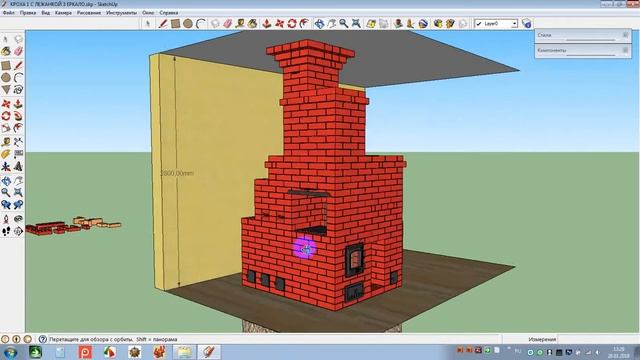640x360 pixels.
Task: Click the Next view tool
Action: tap(18, 205)
